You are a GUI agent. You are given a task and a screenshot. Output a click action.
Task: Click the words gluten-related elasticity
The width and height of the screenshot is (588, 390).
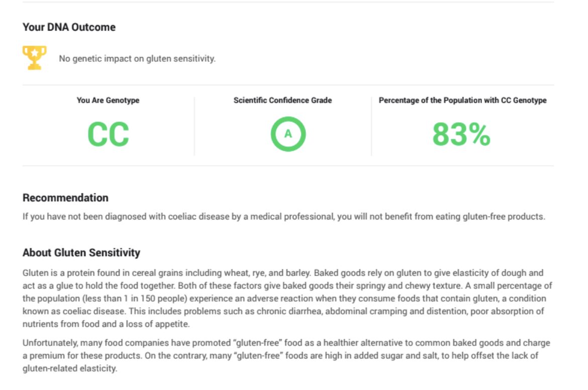tap(69, 368)
